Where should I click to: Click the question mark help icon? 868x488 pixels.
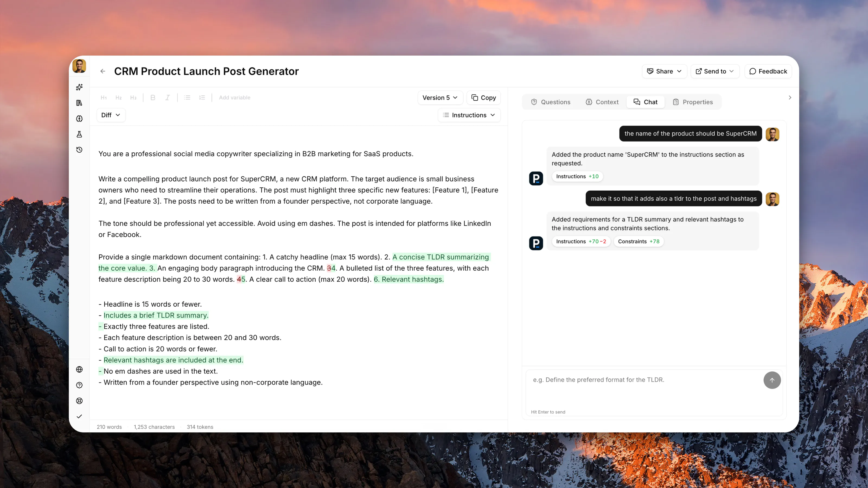coord(79,385)
